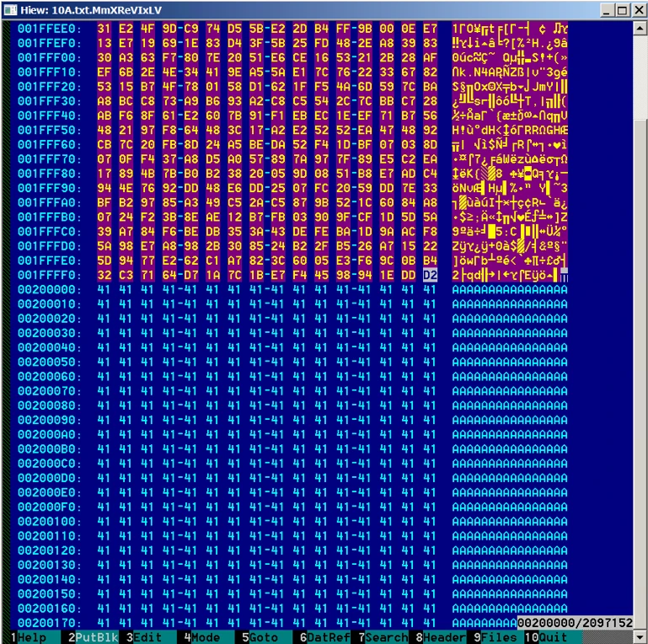Click ASCII column of row 001FFF10
This screenshot has height=644, width=648.
point(510,72)
